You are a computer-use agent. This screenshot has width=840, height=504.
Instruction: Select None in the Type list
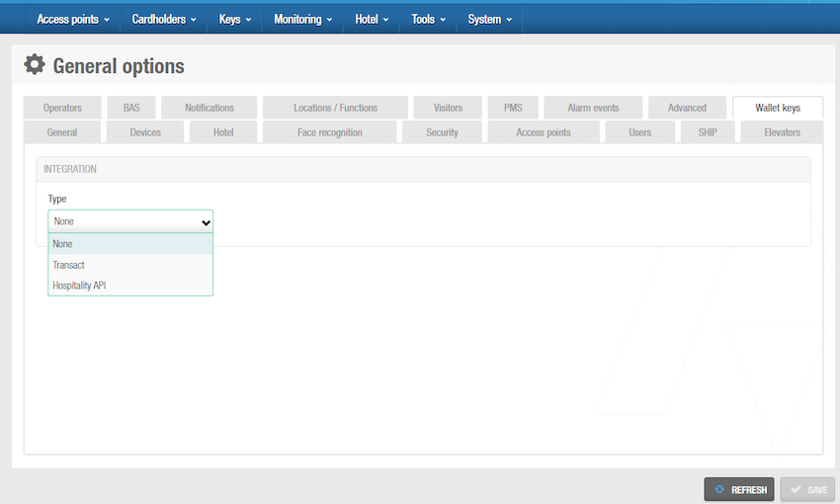tap(63, 244)
